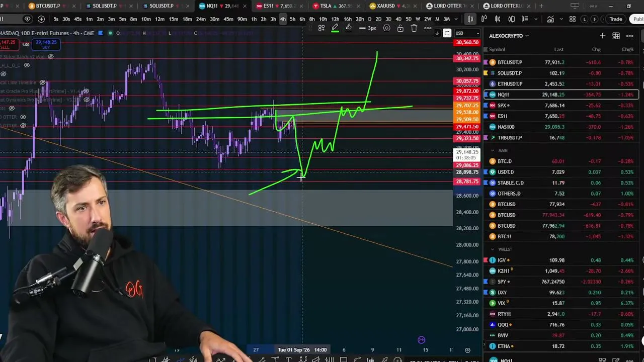Select the hollow candles chart style icon
This screenshot has width=644, height=362.
tap(497, 19)
